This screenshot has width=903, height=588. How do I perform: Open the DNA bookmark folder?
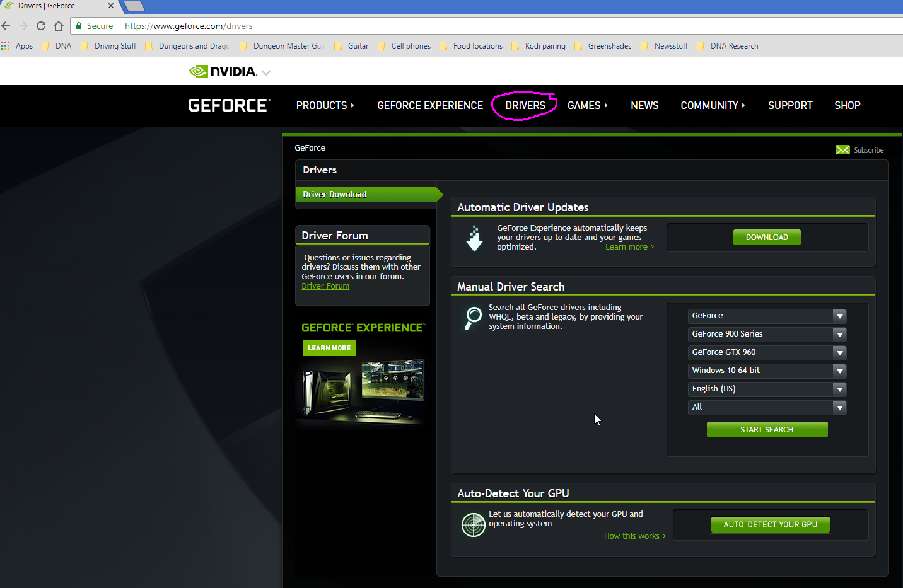(x=57, y=46)
